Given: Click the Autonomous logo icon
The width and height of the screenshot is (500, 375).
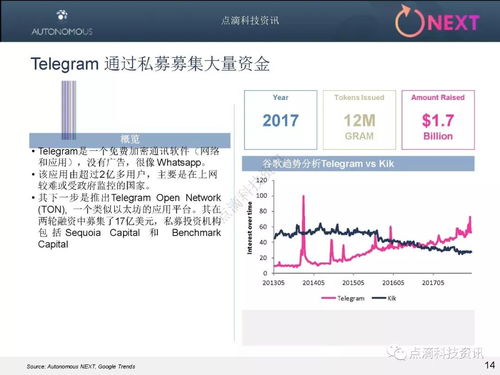Looking at the screenshot, I should (62, 15).
